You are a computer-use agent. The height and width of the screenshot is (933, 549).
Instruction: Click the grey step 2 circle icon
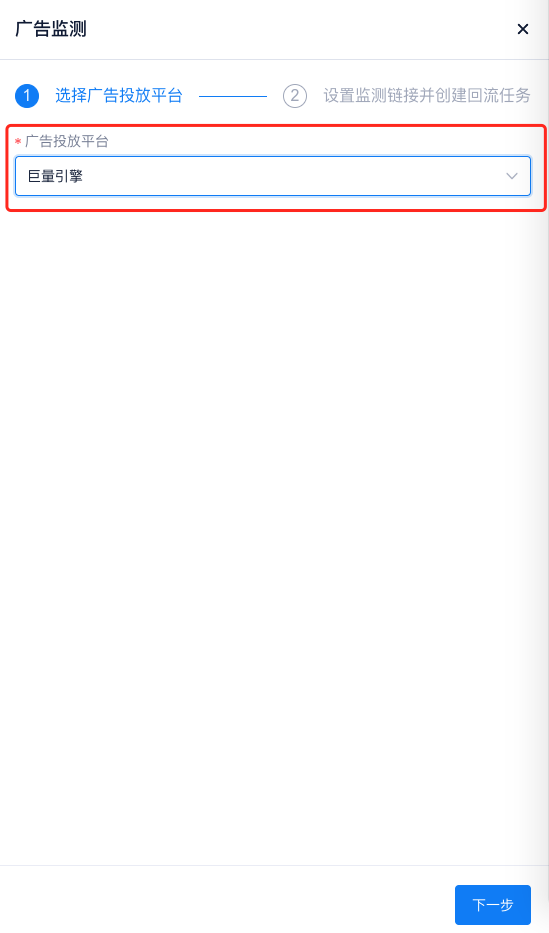click(x=295, y=96)
